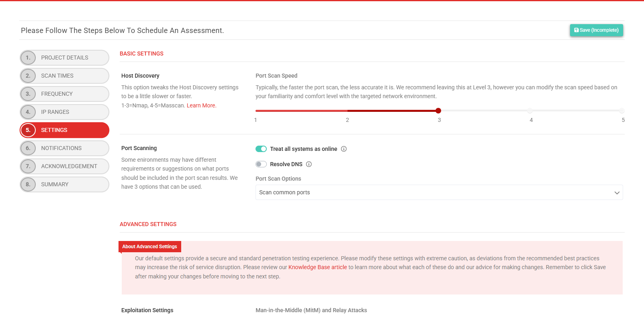The image size is (644, 315).
Task: Set port scan speed slider to level 4
Action: [x=530, y=111]
